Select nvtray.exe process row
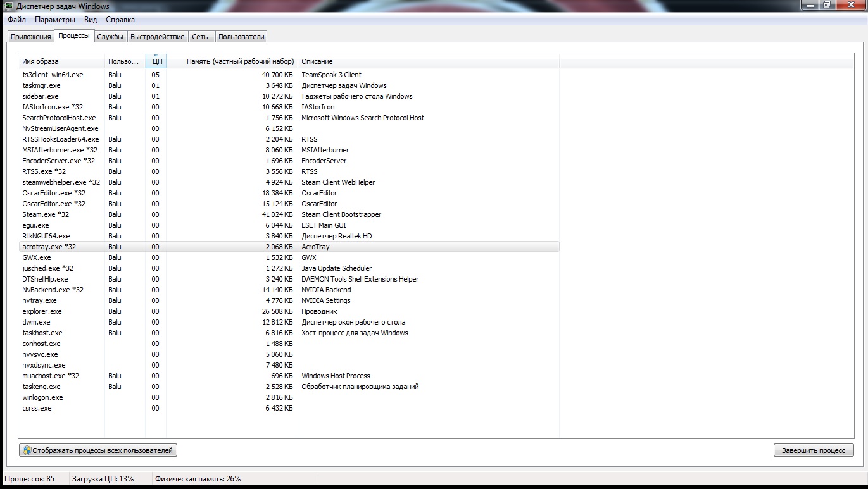Image resolution: width=868 pixels, height=489 pixels. coord(289,300)
